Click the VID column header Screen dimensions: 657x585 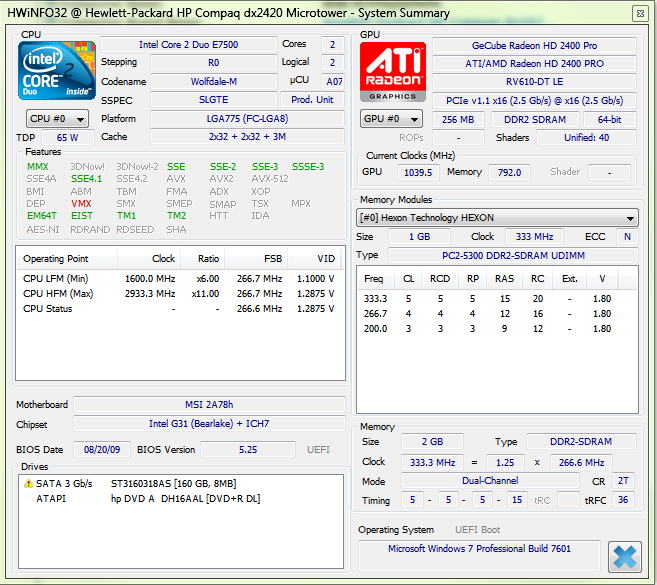click(x=314, y=259)
